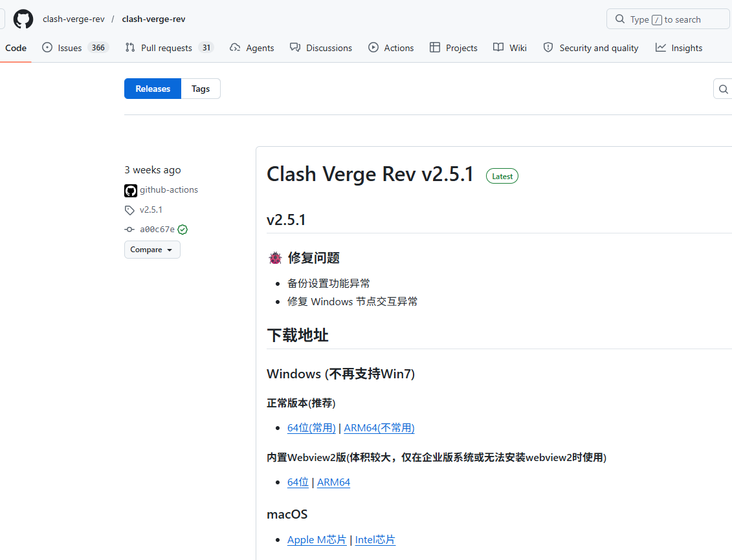Click the 内置Webview2版 description label

436,457
